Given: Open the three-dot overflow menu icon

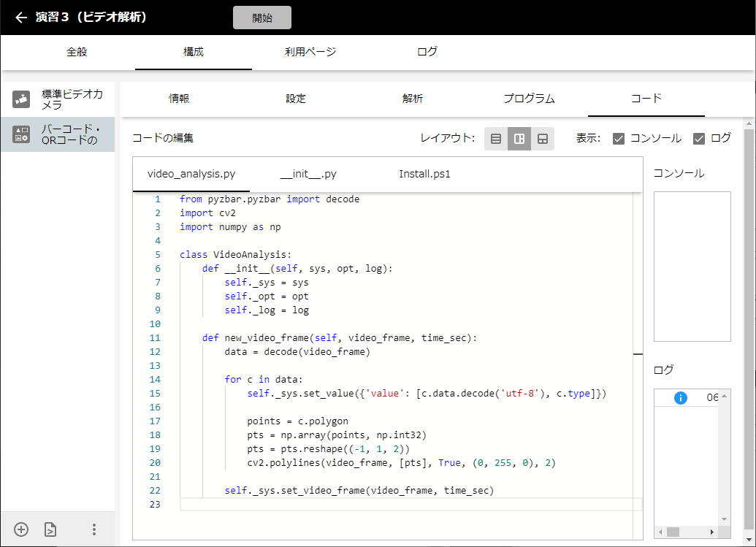Looking at the screenshot, I should tap(93, 529).
